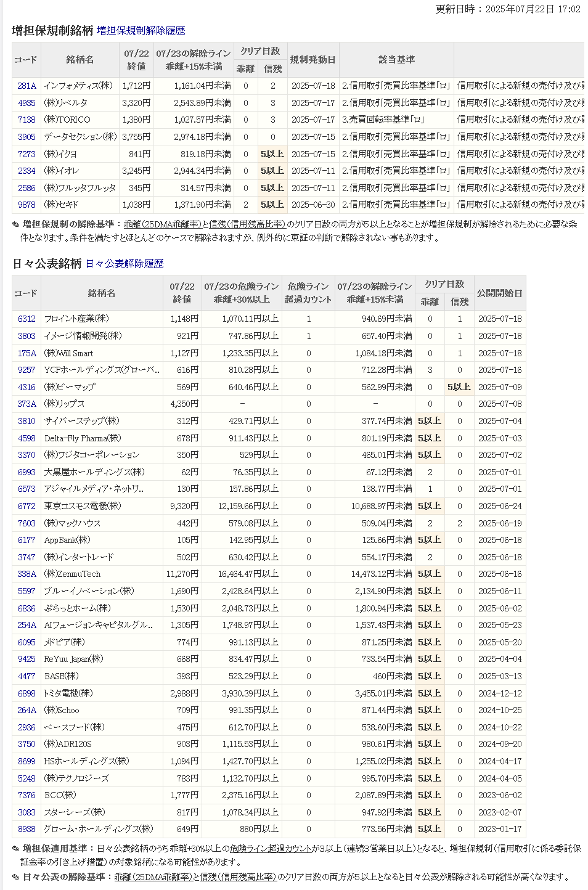Open stock code 3370
Screen dimensions: 588x890
click(x=27, y=455)
